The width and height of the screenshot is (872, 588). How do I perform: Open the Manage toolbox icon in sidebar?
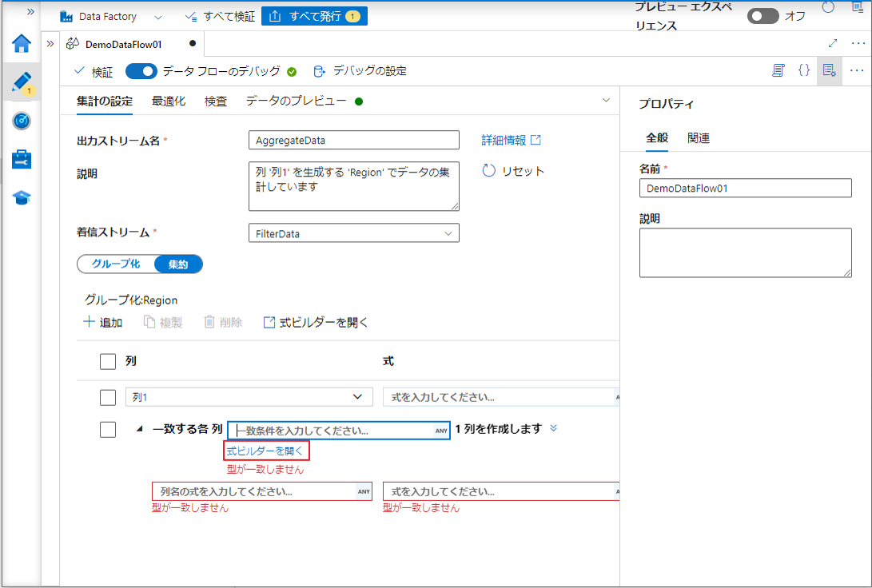[x=22, y=159]
